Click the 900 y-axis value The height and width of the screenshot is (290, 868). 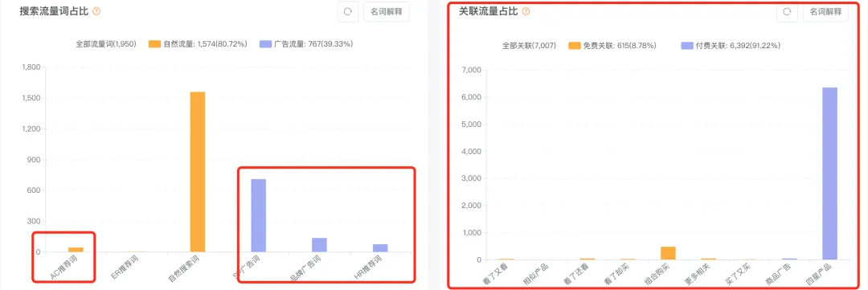(34, 160)
